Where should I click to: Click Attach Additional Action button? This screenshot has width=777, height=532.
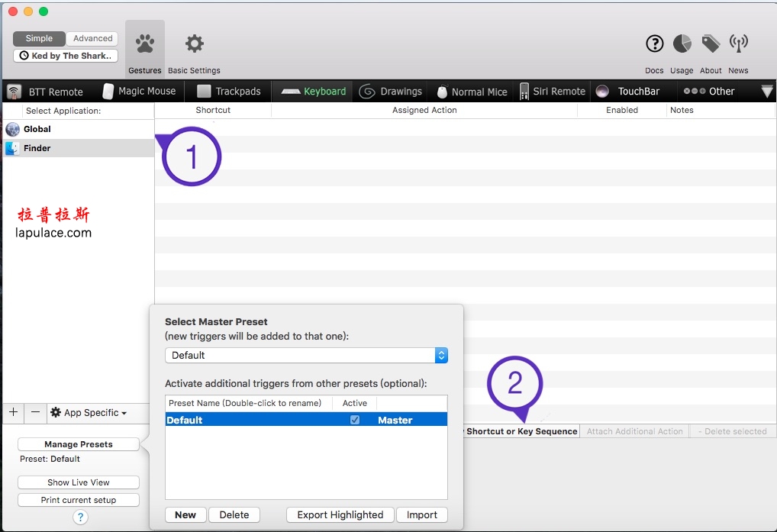tap(635, 431)
